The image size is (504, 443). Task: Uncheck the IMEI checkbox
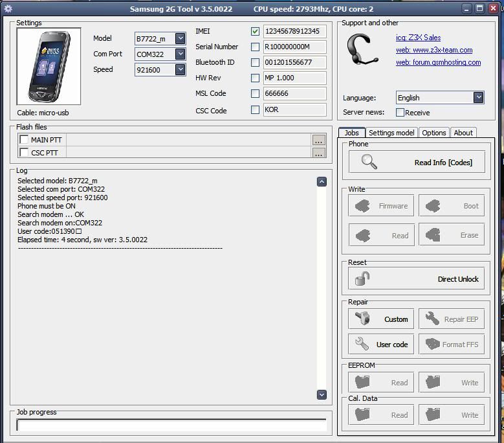[255, 31]
